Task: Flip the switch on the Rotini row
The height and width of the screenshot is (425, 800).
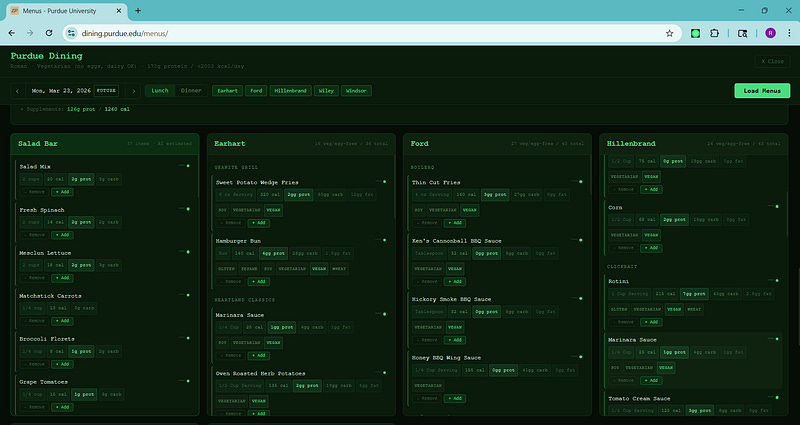Action: tap(773, 280)
